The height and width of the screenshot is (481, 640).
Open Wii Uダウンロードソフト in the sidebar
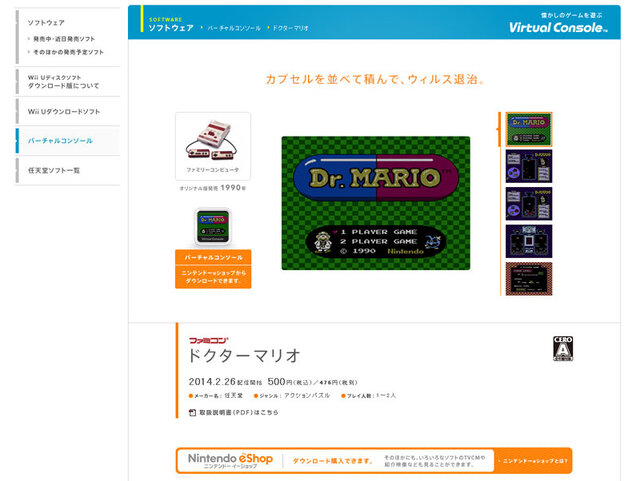pyautogui.click(x=64, y=111)
